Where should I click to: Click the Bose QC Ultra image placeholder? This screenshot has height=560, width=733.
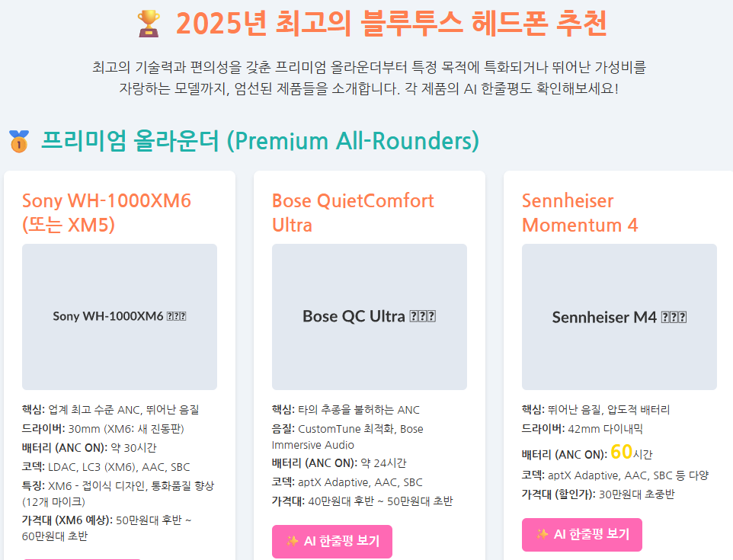click(x=370, y=316)
